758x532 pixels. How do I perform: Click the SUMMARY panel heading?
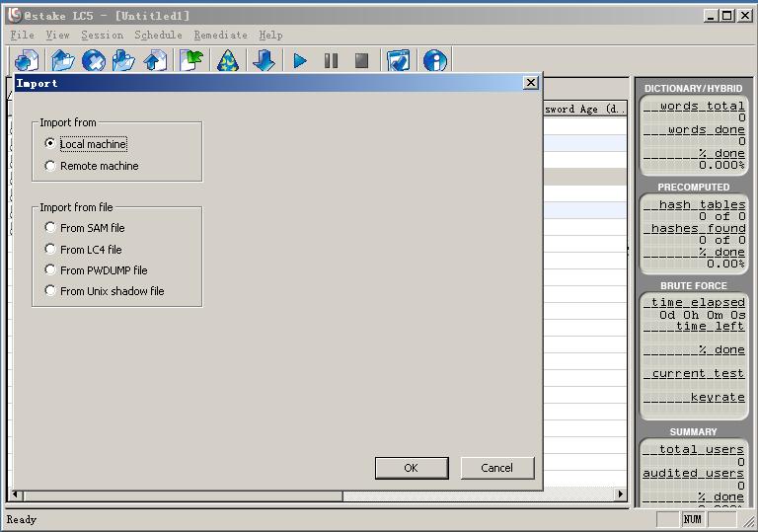click(693, 432)
